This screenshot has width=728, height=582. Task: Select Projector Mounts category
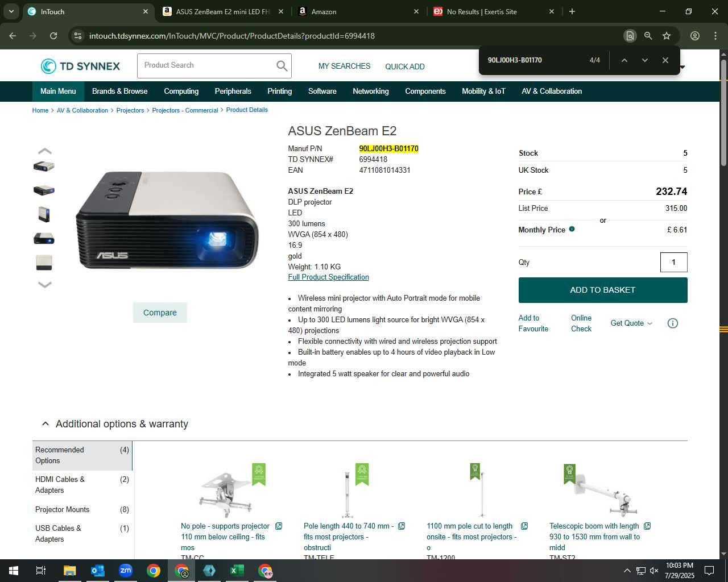82,510
